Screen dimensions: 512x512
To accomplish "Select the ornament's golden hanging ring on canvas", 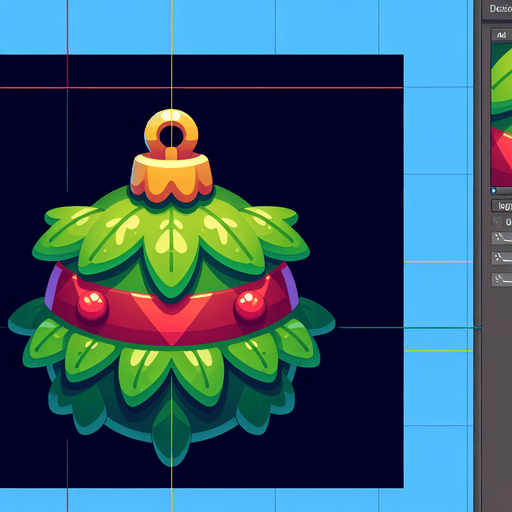I will (171, 134).
